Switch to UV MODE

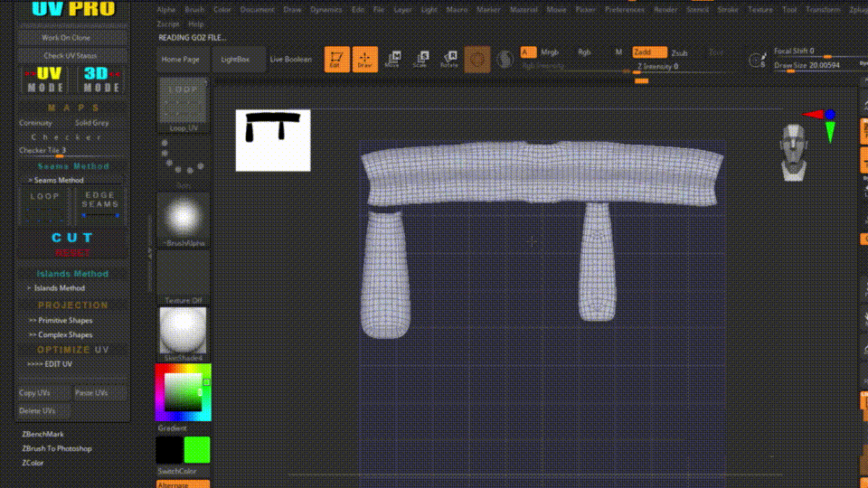(x=45, y=80)
